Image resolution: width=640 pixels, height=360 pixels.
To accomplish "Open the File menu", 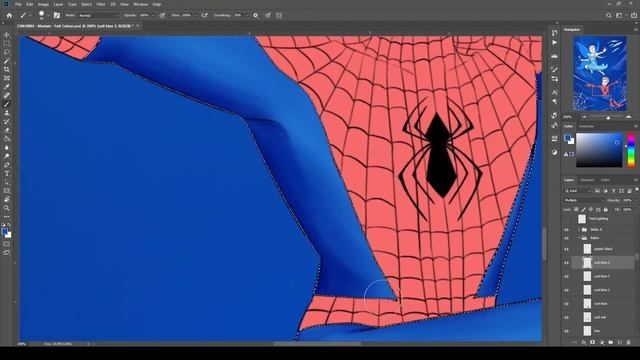I will click(18, 4).
